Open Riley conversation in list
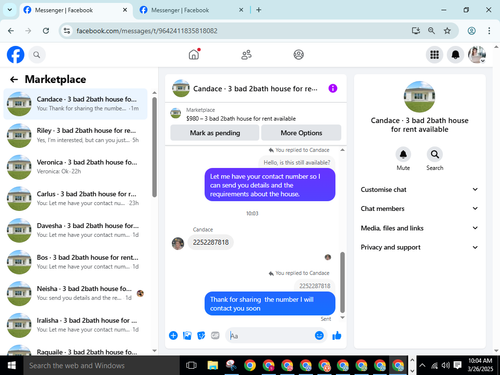The image size is (500, 375). tap(75, 135)
